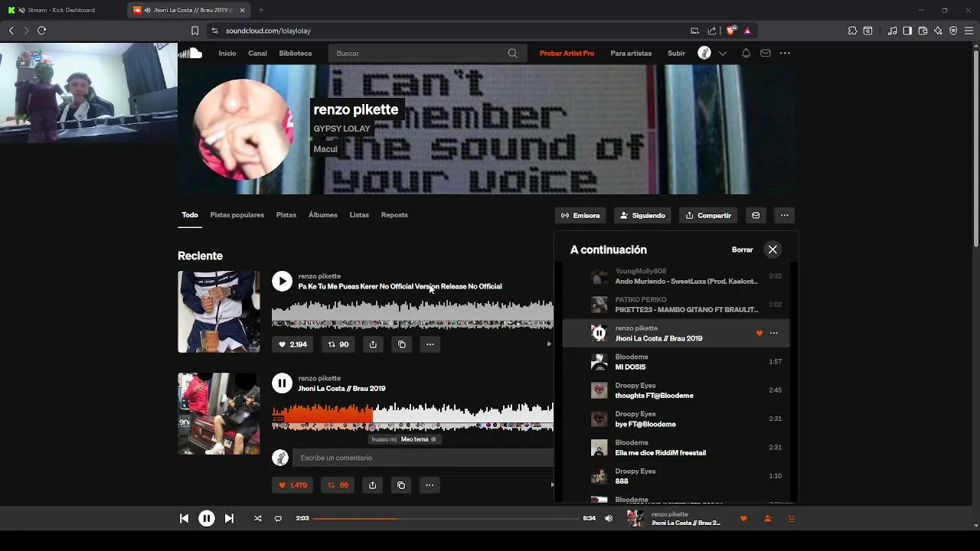The width and height of the screenshot is (980, 551).
Task: Open the browser hamburger menu
Action: point(969,31)
